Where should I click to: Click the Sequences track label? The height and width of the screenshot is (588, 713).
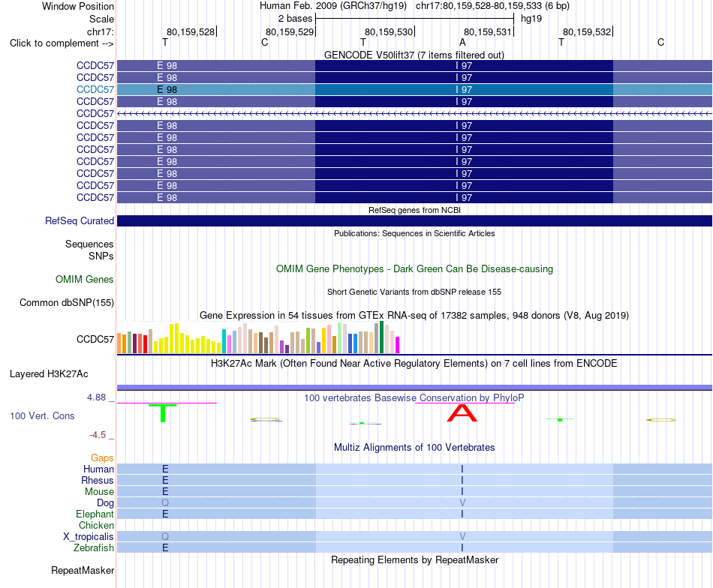[x=89, y=244]
